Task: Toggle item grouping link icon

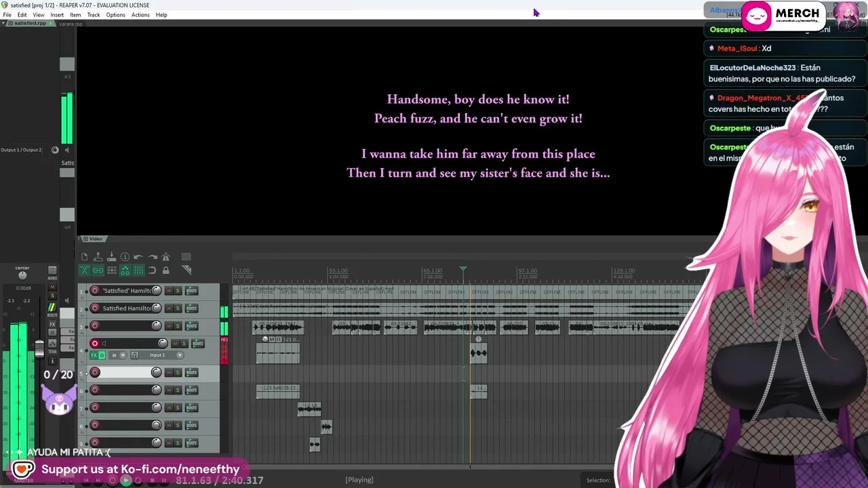Action: point(98,270)
